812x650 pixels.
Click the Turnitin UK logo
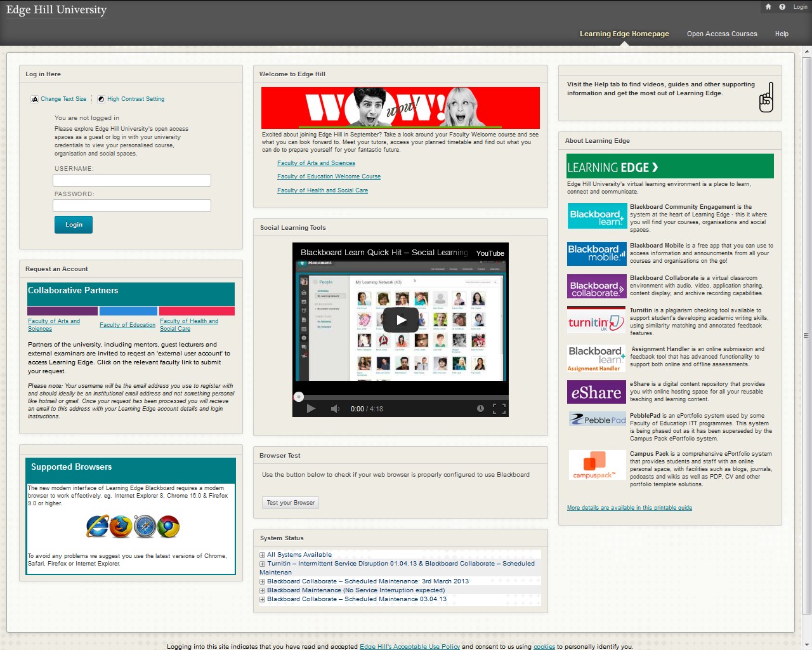click(596, 323)
